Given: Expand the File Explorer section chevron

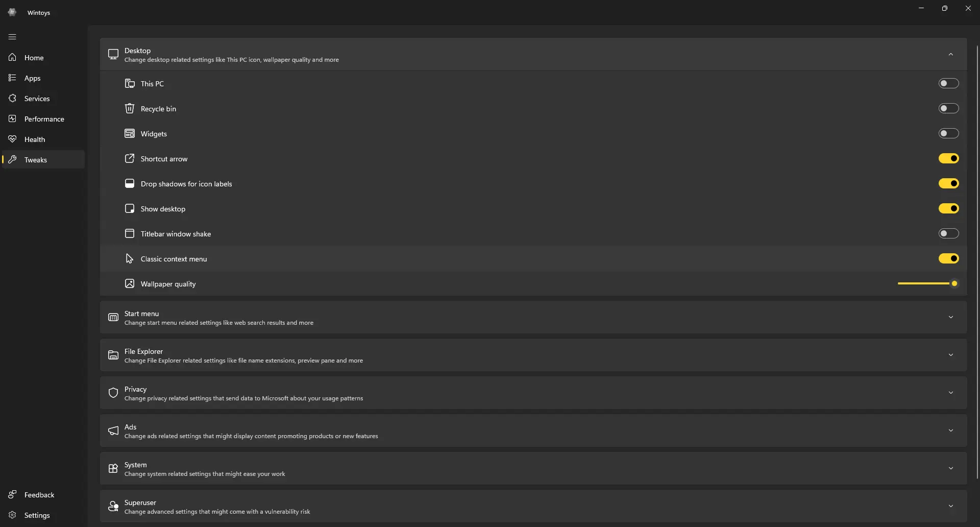Looking at the screenshot, I should tap(950, 355).
